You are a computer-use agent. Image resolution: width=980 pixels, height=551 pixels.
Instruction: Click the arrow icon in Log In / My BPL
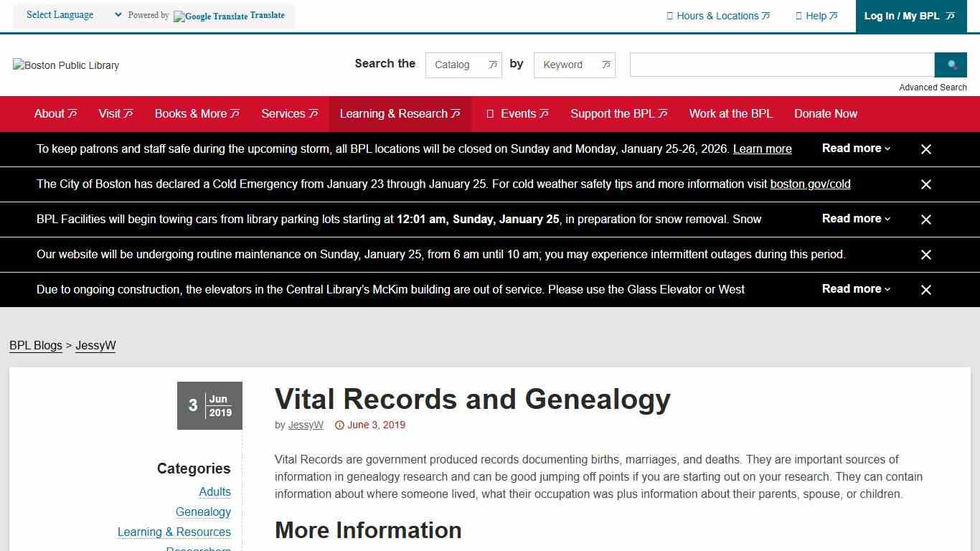948,15
